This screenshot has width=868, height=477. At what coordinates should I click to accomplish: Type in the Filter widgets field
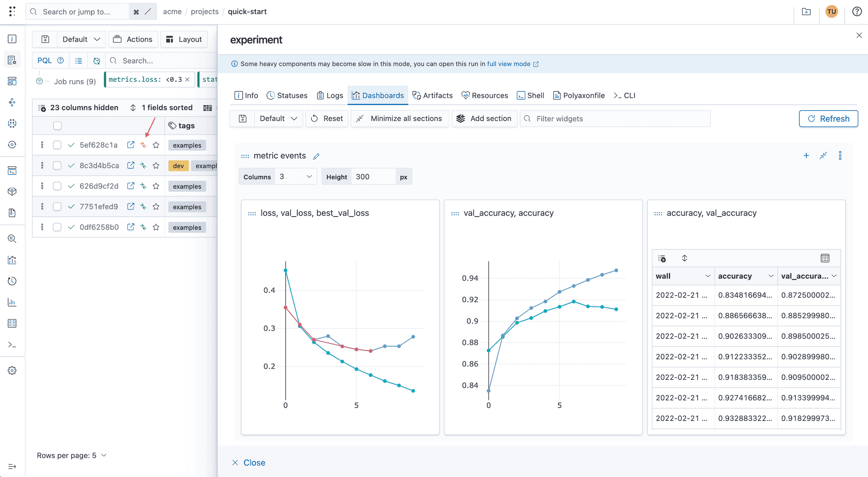tap(615, 119)
